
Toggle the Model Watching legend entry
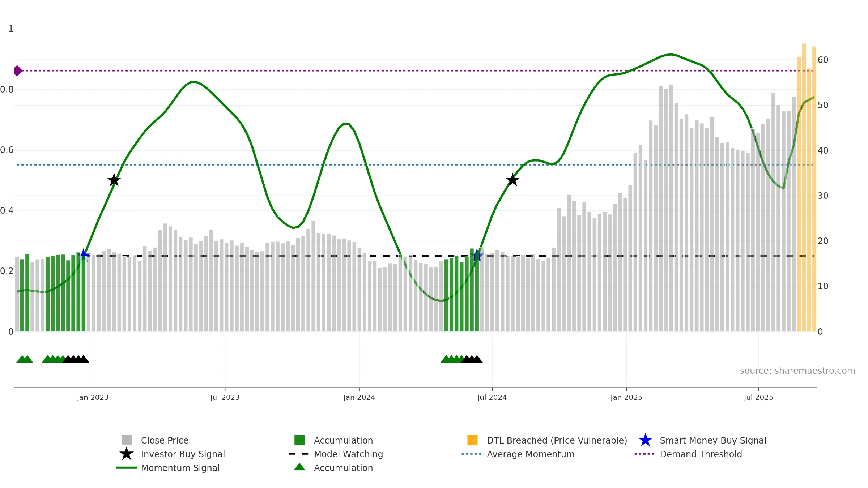point(336,454)
